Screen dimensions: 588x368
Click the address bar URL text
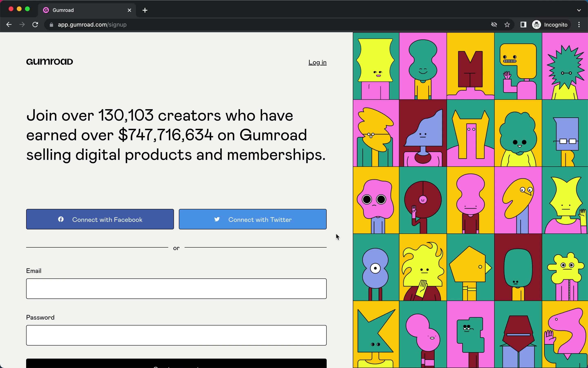92,25
